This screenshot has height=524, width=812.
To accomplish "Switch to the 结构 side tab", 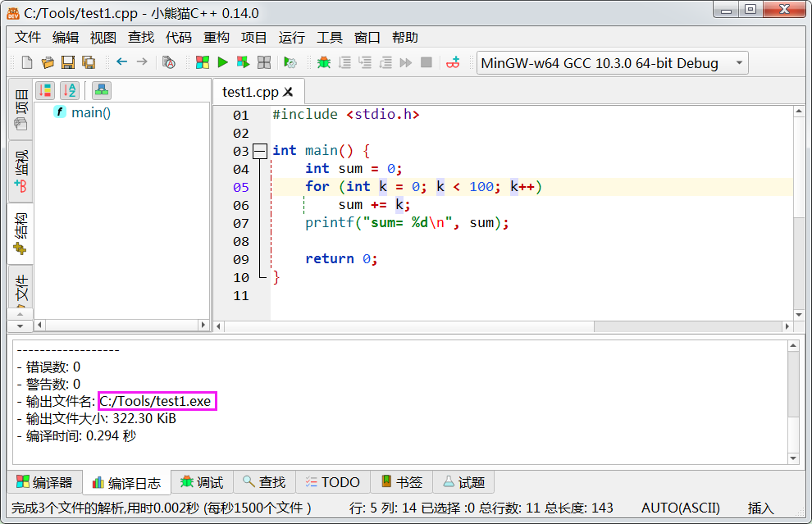I will (21, 234).
